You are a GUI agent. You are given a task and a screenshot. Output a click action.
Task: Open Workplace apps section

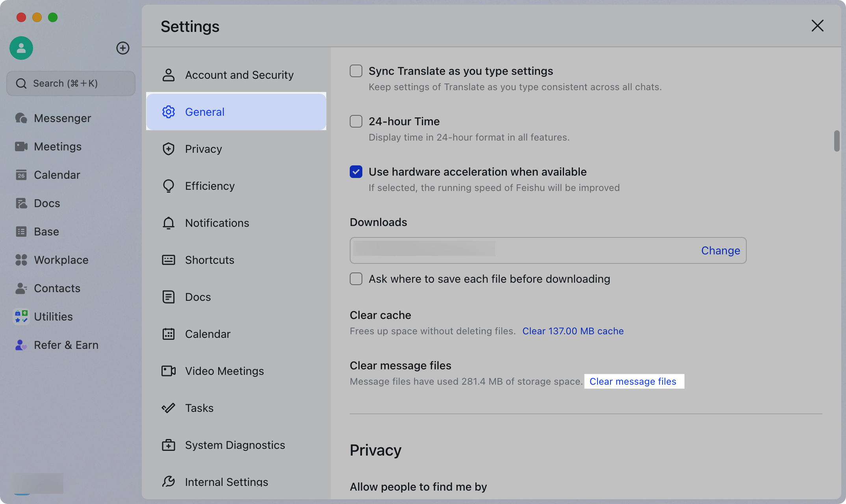click(61, 260)
